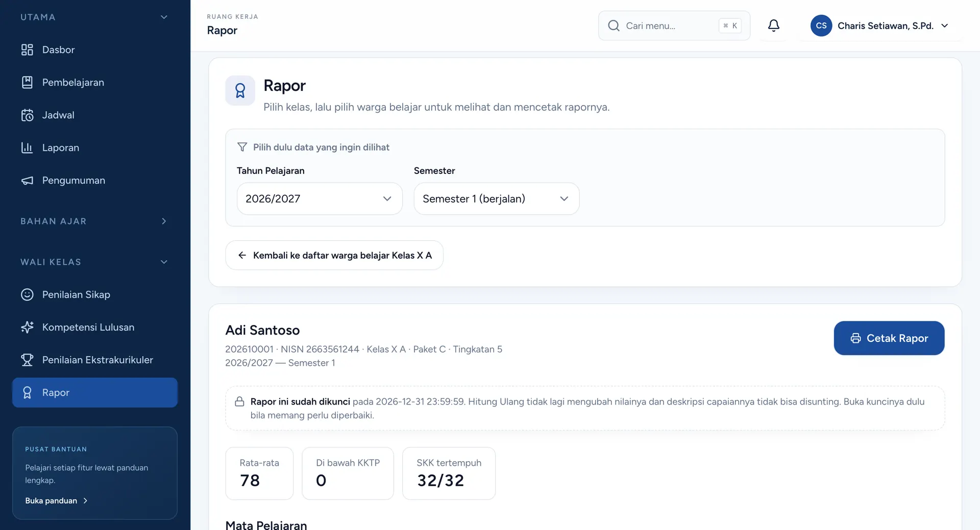This screenshot has width=980, height=530.
Task: Click the Penilaian Sikap smiley icon
Action: click(27, 294)
